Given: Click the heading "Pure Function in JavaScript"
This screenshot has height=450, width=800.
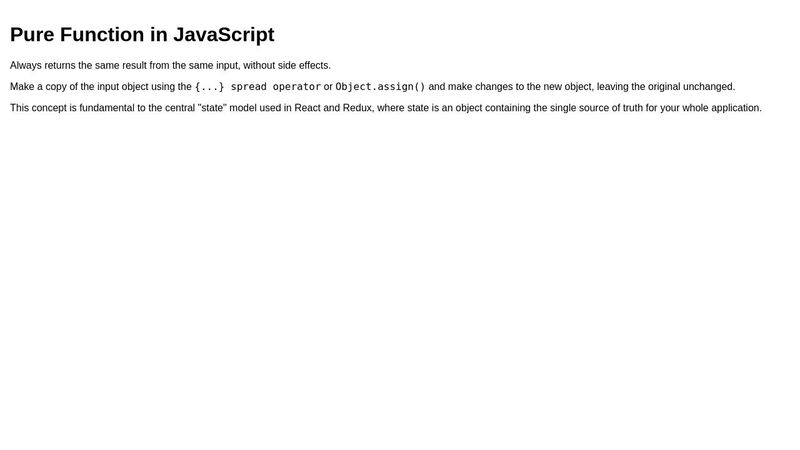Looking at the screenshot, I should click(x=142, y=35).
